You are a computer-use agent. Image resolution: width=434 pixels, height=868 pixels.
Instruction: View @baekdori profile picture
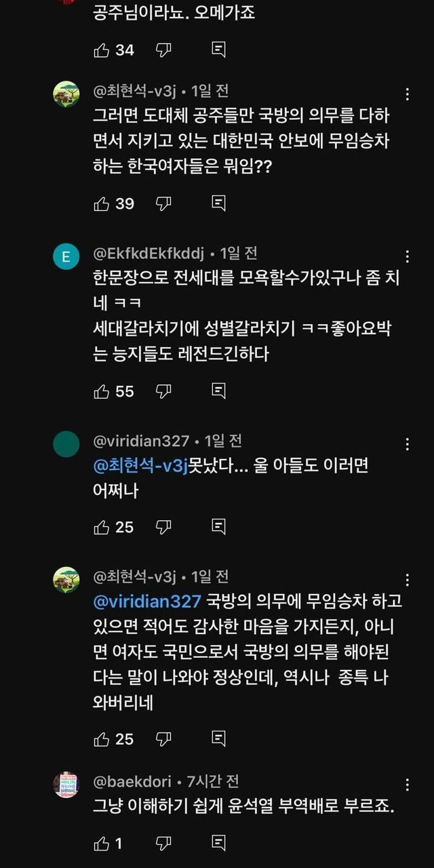pos(66,785)
